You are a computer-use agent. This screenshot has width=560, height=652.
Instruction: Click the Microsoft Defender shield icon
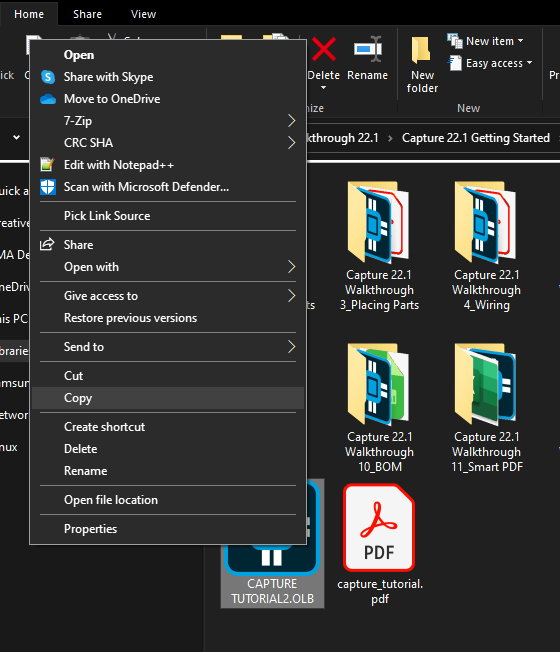(x=48, y=187)
